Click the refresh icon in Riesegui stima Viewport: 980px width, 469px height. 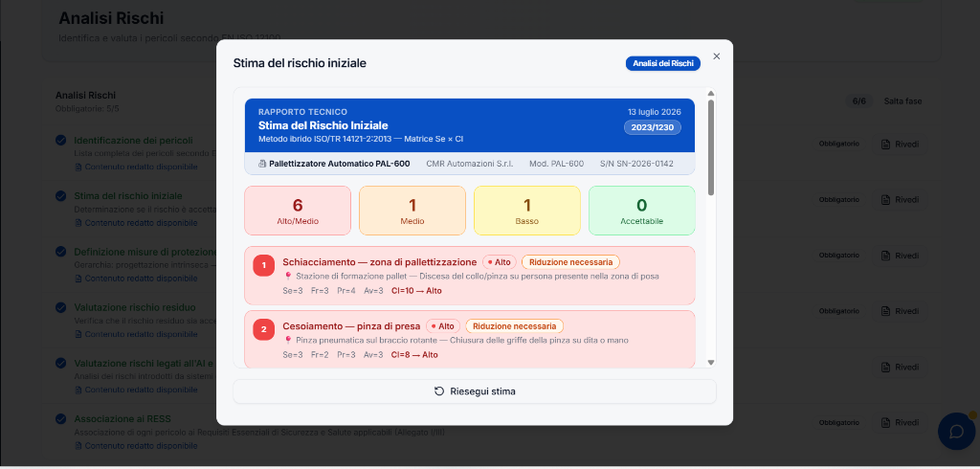point(439,391)
